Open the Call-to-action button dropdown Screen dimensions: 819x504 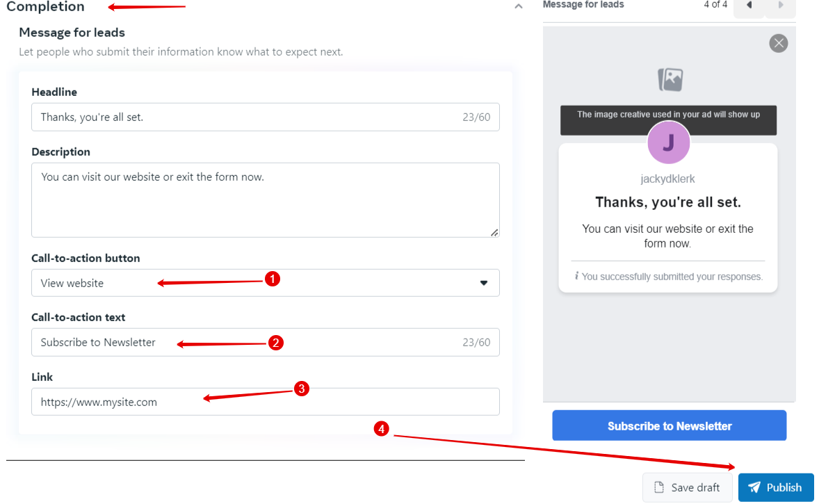click(x=265, y=283)
